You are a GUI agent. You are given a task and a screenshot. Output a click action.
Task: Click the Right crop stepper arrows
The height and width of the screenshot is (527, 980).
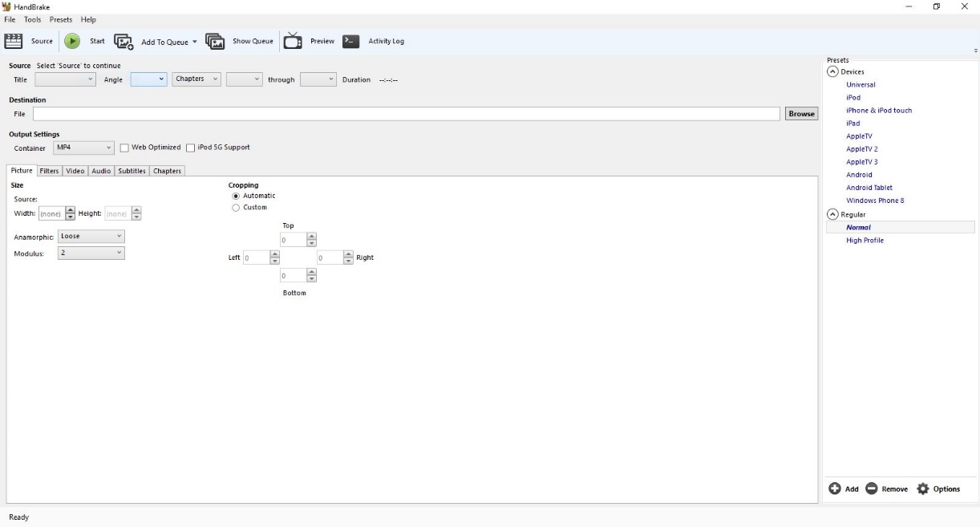pyautogui.click(x=348, y=257)
